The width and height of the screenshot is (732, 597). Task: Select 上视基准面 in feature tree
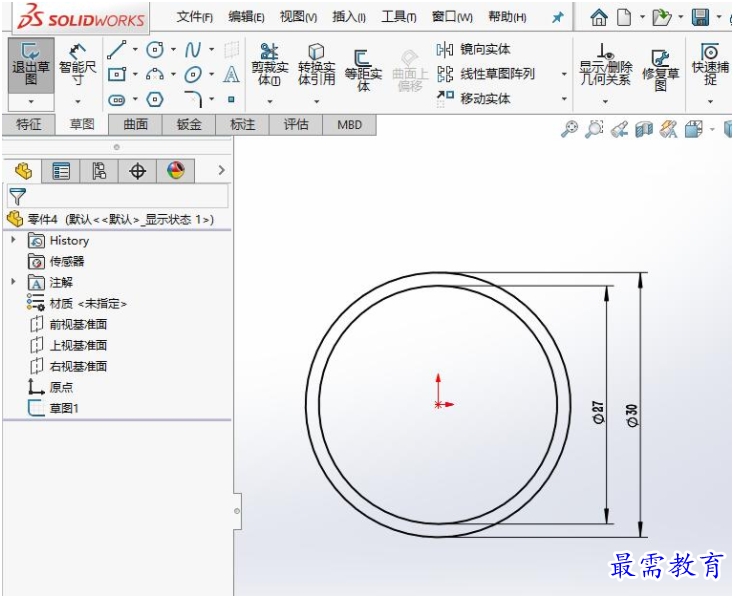click(69, 345)
